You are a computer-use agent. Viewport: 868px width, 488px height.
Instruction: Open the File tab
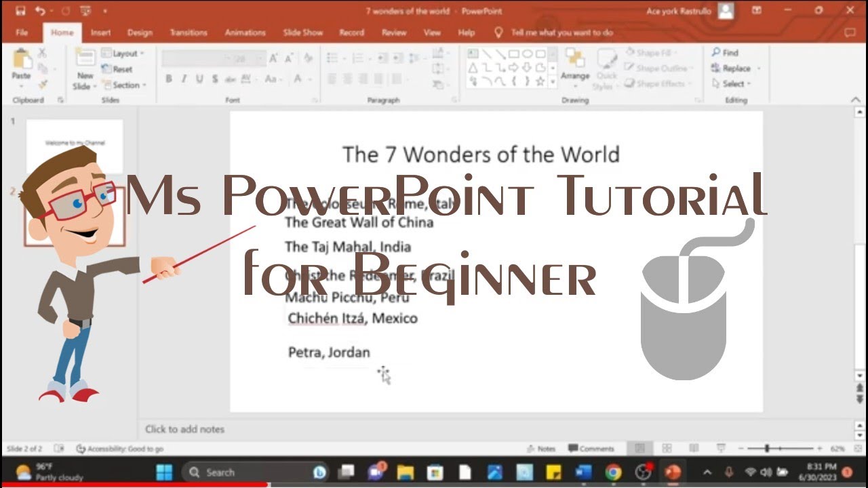(22, 33)
